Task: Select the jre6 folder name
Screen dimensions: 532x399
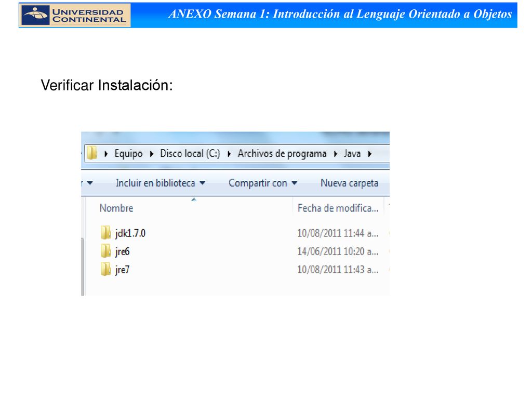Action: (122, 251)
